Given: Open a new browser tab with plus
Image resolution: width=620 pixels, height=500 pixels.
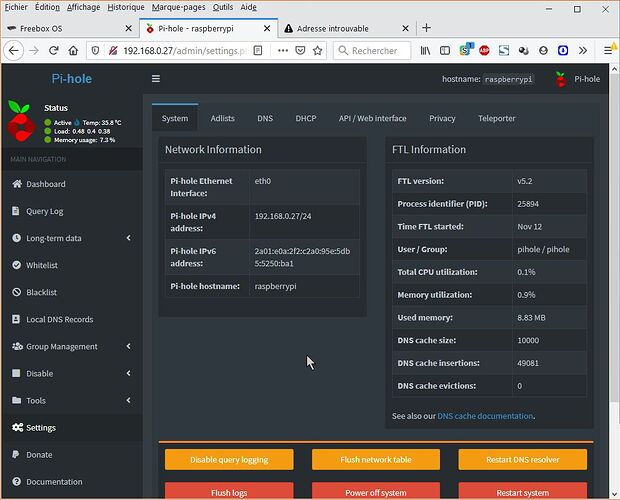Looking at the screenshot, I should point(426,28).
